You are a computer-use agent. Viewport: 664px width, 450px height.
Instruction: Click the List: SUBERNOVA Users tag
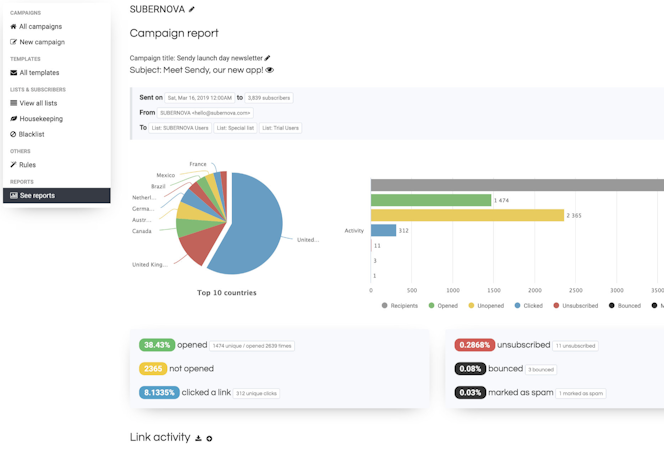[x=180, y=128]
